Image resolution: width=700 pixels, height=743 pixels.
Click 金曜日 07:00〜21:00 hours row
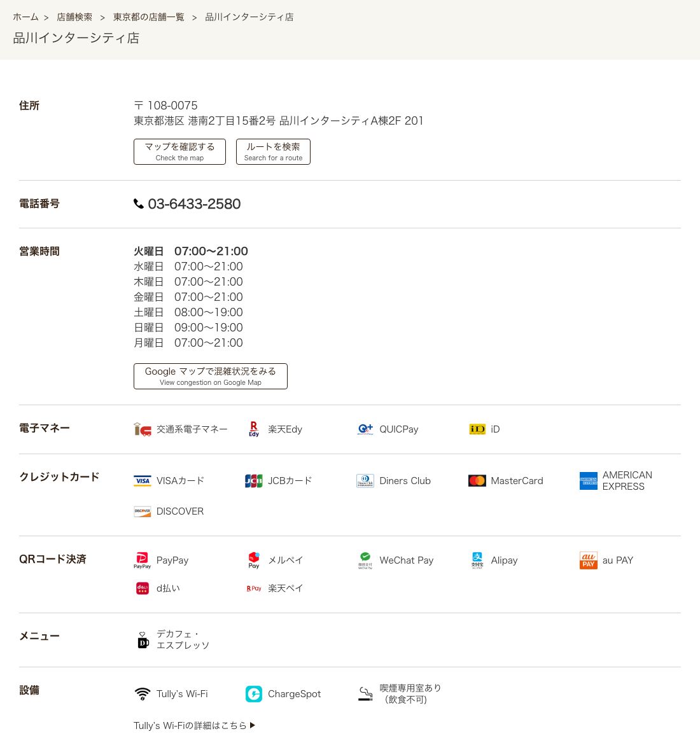click(x=188, y=297)
